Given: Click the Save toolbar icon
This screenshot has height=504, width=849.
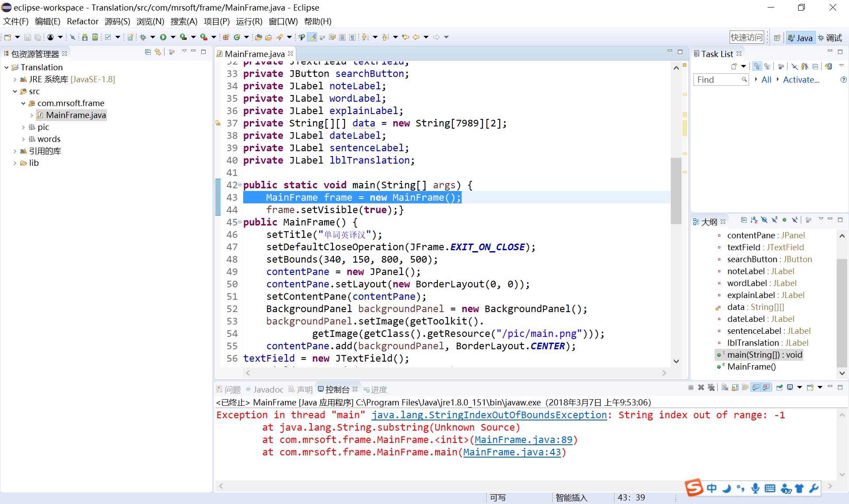Looking at the screenshot, I should coord(27,37).
